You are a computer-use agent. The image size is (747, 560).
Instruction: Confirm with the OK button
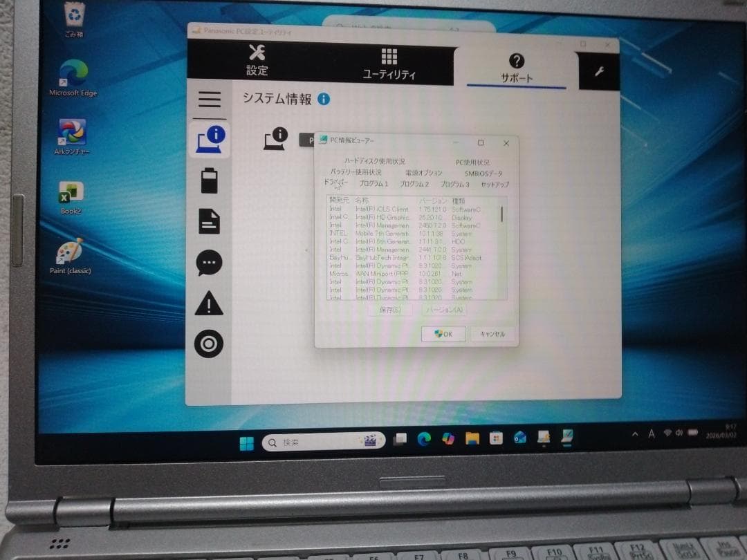[x=443, y=334]
